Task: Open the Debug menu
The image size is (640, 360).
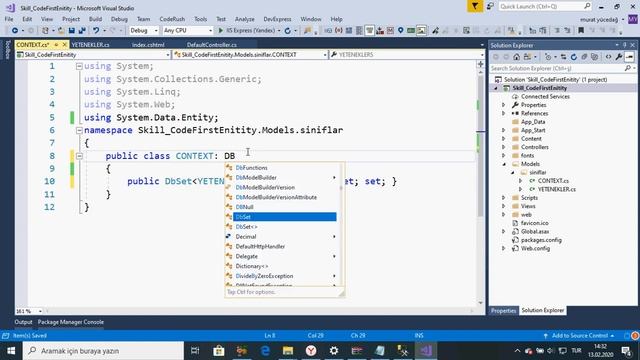Action: pyautogui.click(x=119, y=19)
